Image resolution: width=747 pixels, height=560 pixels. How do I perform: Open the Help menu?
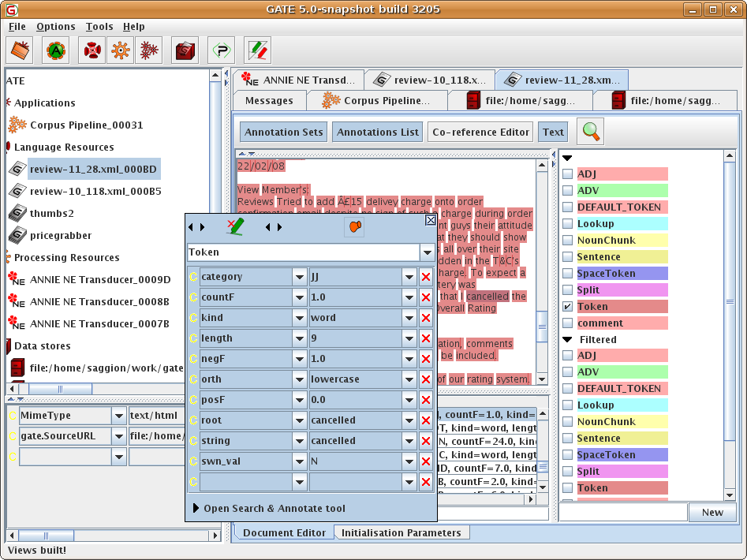click(134, 27)
